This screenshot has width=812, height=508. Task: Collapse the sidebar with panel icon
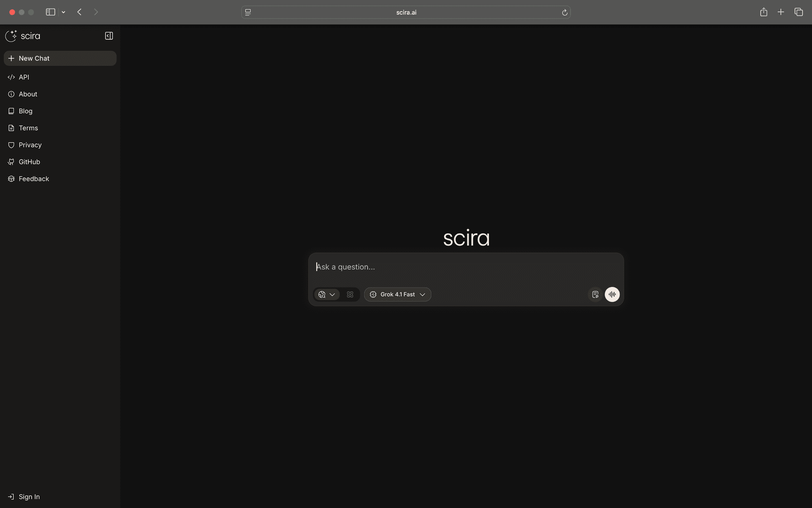point(109,36)
